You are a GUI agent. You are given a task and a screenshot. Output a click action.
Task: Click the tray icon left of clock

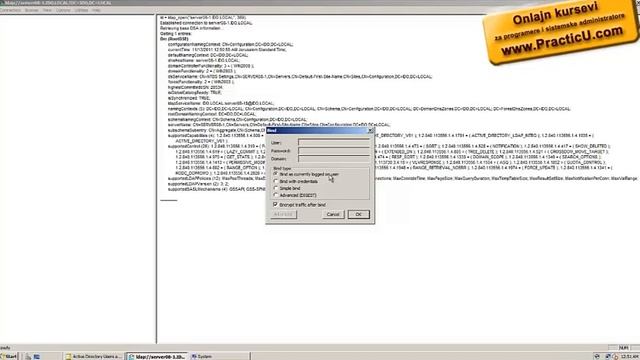pyautogui.click(x=615, y=356)
